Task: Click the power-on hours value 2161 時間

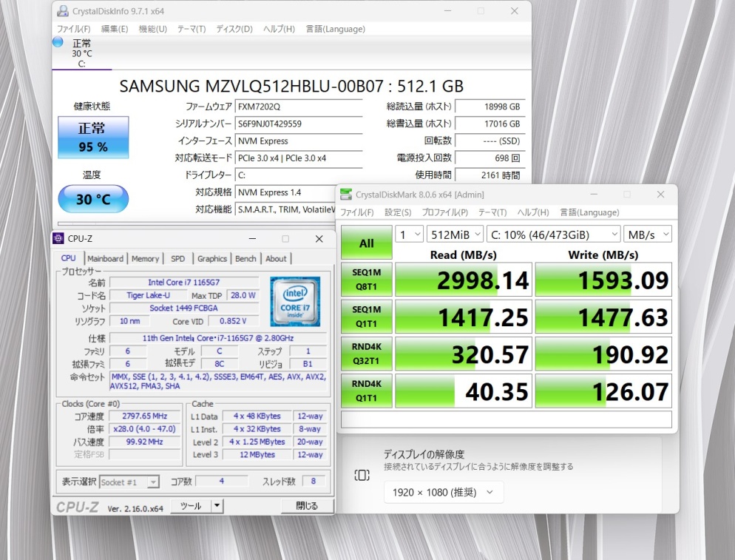Action: point(490,175)
